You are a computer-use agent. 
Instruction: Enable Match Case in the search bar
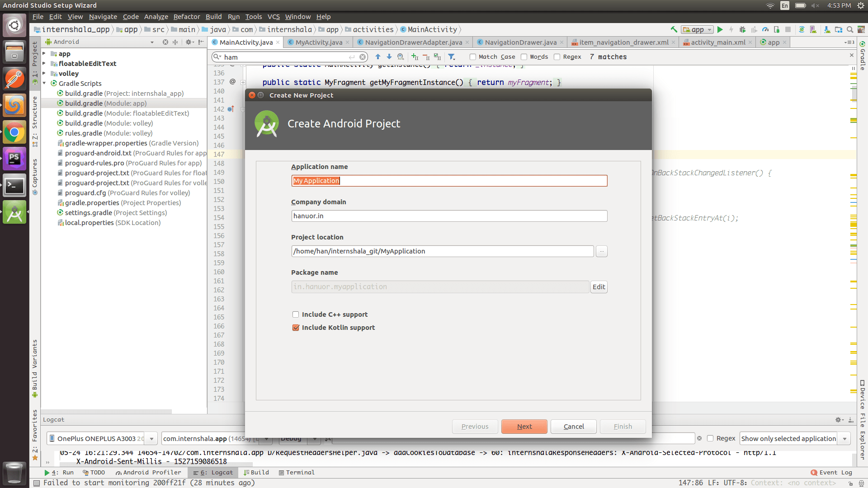coord(472,56)
